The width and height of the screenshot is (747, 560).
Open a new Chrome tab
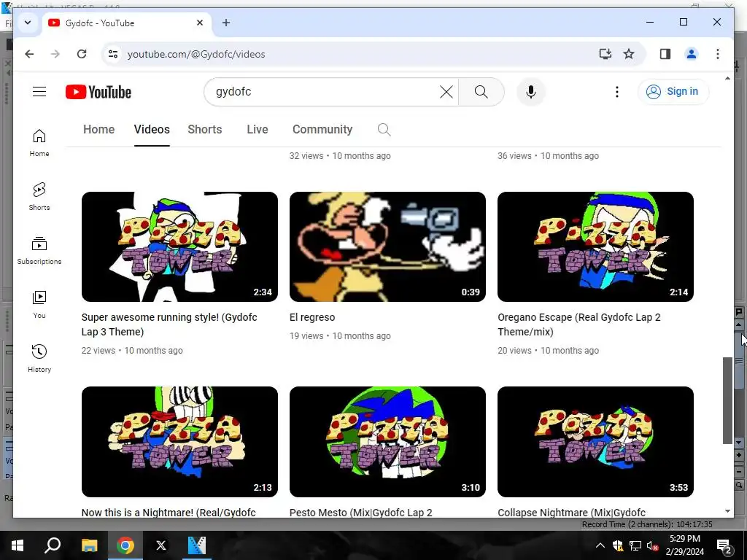226,23
